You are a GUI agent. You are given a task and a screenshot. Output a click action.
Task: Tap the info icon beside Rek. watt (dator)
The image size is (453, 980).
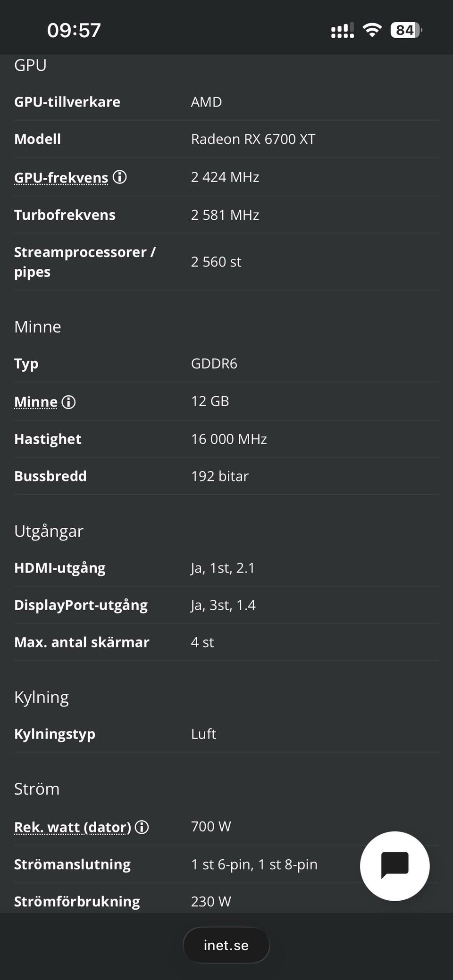coord(142,827)
